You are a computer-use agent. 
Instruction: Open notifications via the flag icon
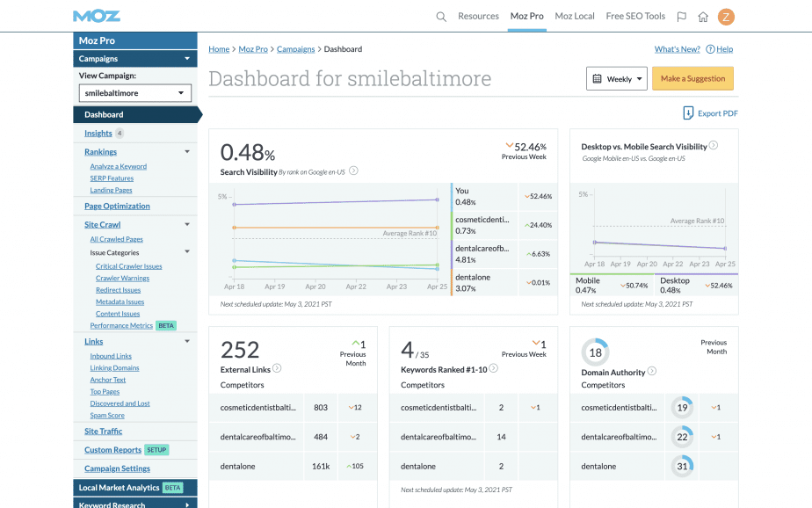(679, 16)
